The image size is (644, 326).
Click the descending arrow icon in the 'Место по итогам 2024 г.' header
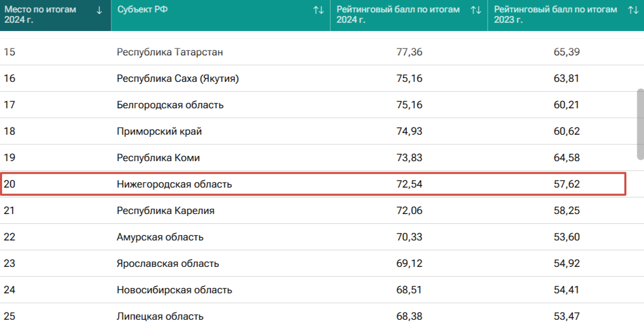click(99, 10)
